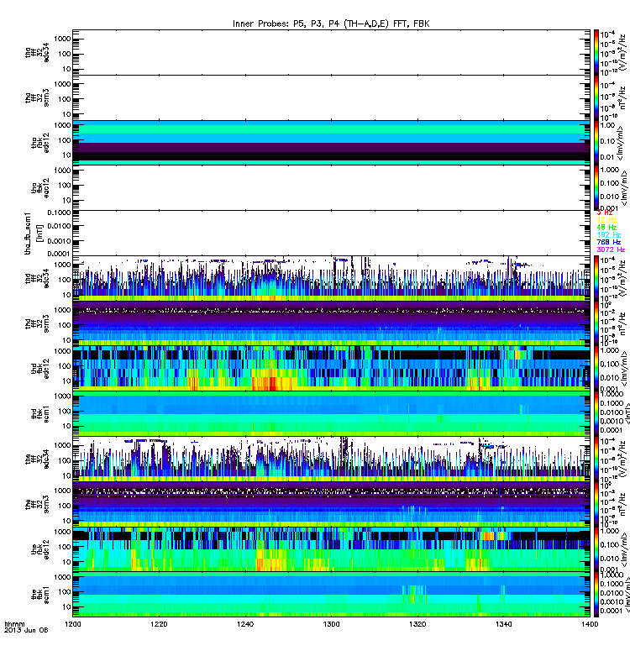Click the "the fft 32 edc34" y-axis label
This screenshot has height=672, width=630.
(37, 459)
